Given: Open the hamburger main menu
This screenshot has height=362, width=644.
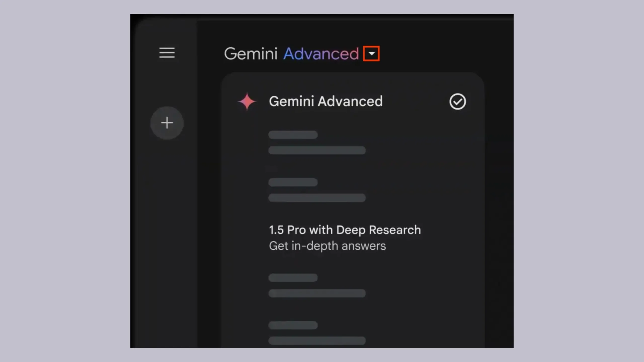Looking at the screenshot, I should coord(167,53).
